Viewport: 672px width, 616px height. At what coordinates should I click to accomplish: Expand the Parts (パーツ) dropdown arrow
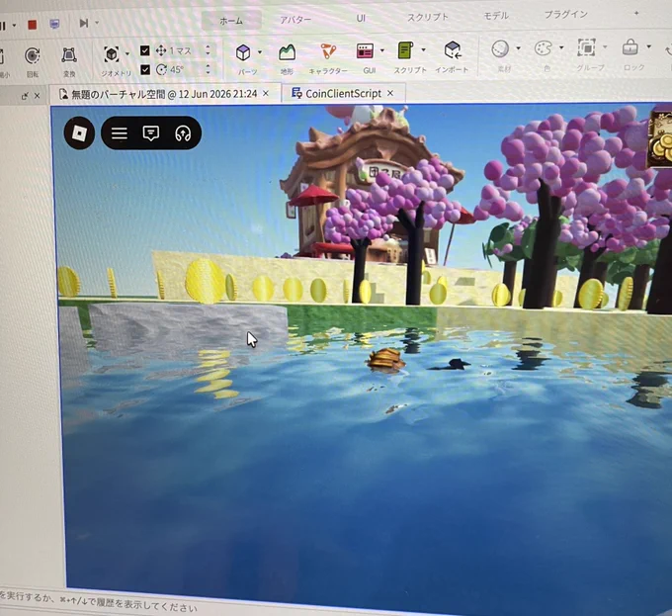point(260,51)
